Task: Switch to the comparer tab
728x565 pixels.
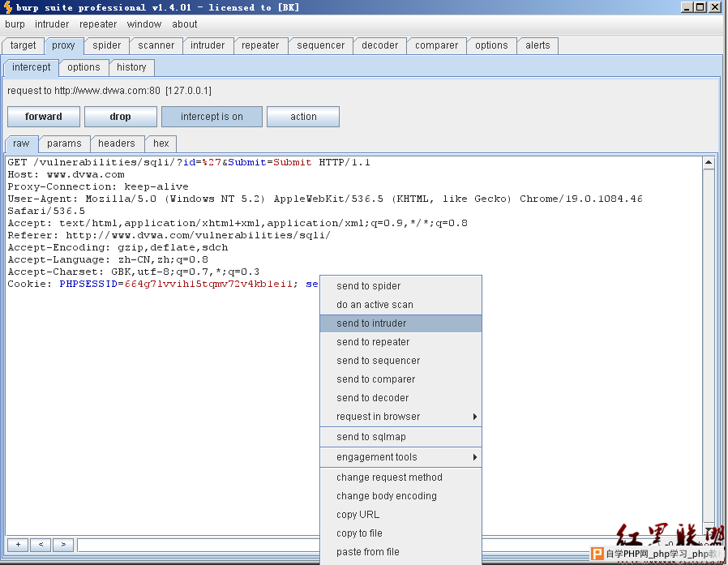Action: click(436, 45)
